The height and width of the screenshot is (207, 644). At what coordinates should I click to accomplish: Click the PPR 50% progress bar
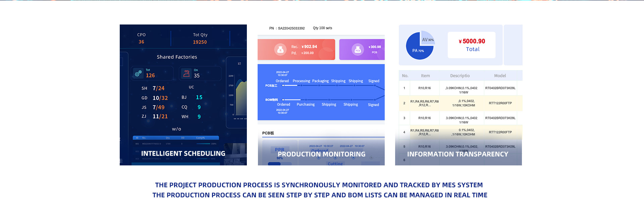tap(280, 164)
